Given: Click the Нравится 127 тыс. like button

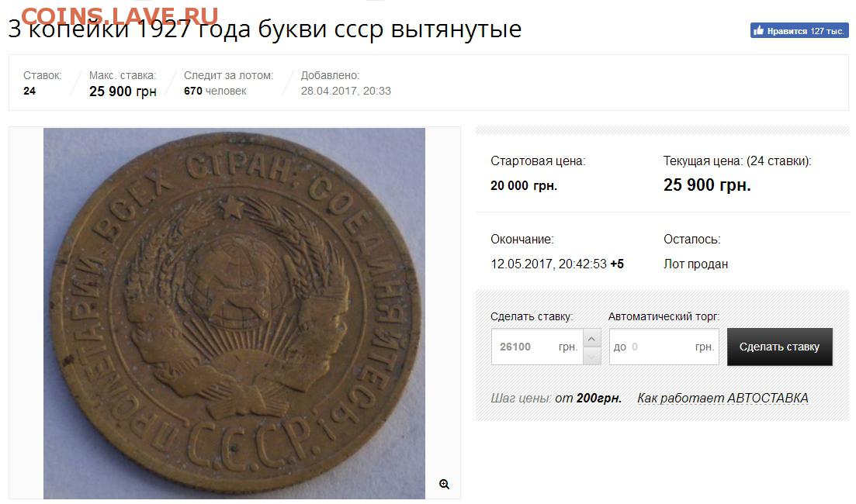Looking at the screenshot, I should pos(799,30).
